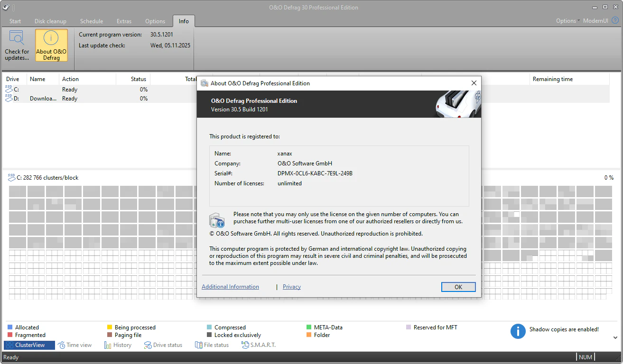Go to the Schedule tab
This screenshot has width=623, height=364.
[92, 21]
